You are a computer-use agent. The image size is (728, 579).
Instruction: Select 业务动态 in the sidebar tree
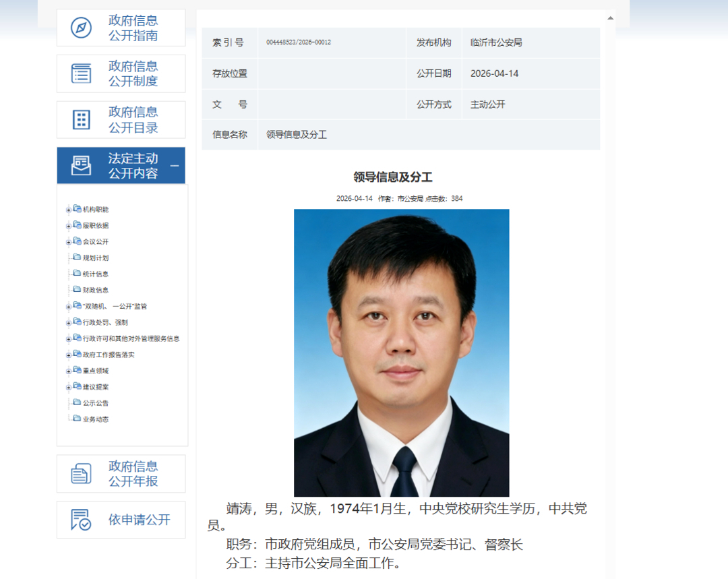tap(95, 419)
